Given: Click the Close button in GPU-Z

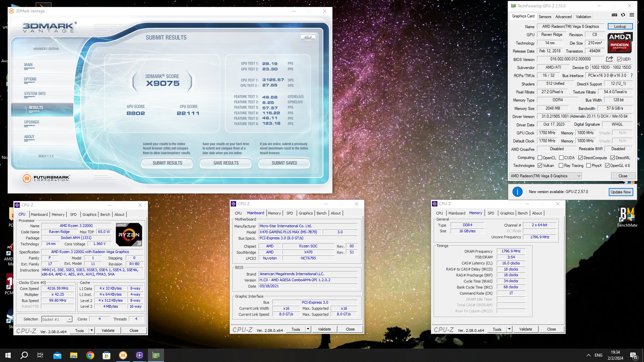Looking at the screenshot, I should pos(623,176).
